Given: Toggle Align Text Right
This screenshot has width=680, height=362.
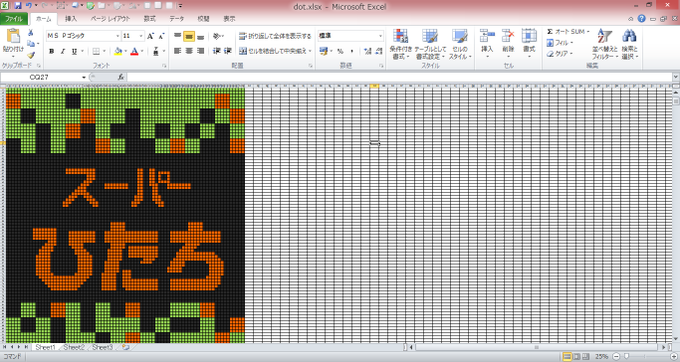Looking at the screenshot, I should click(x=200, y=51).
